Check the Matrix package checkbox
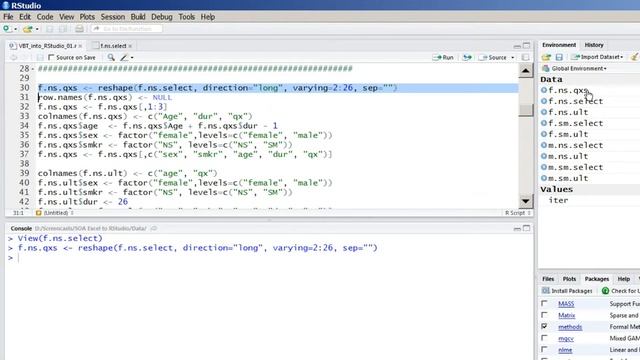This screenshot has width=640, height=360. 544,315
